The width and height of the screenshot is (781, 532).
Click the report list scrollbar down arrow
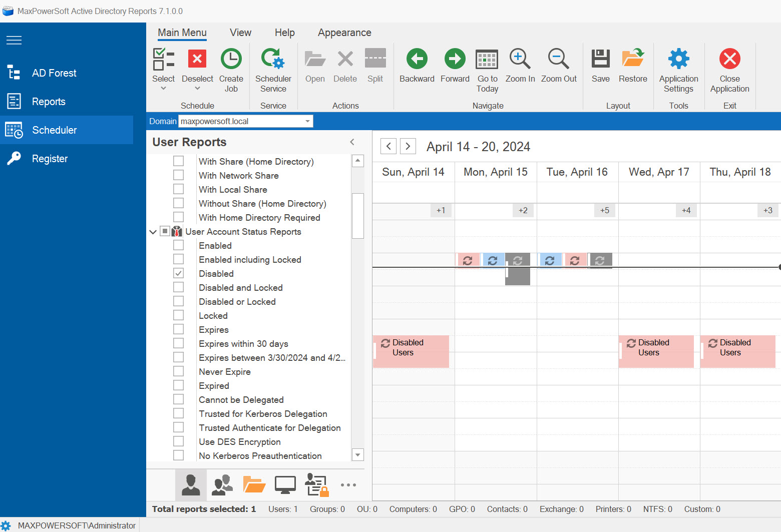(357, 455)
